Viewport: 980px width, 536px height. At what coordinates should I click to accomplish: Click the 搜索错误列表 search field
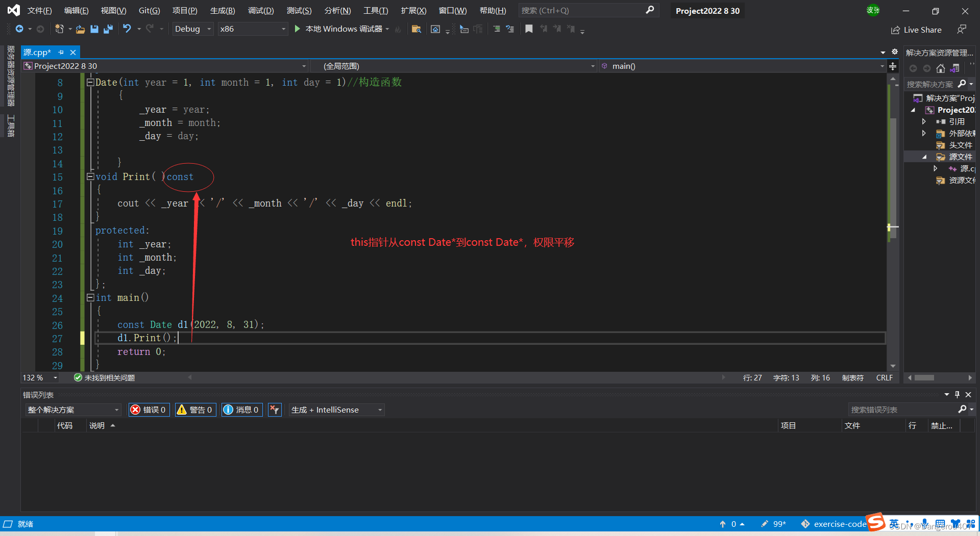tap(903, 410)
